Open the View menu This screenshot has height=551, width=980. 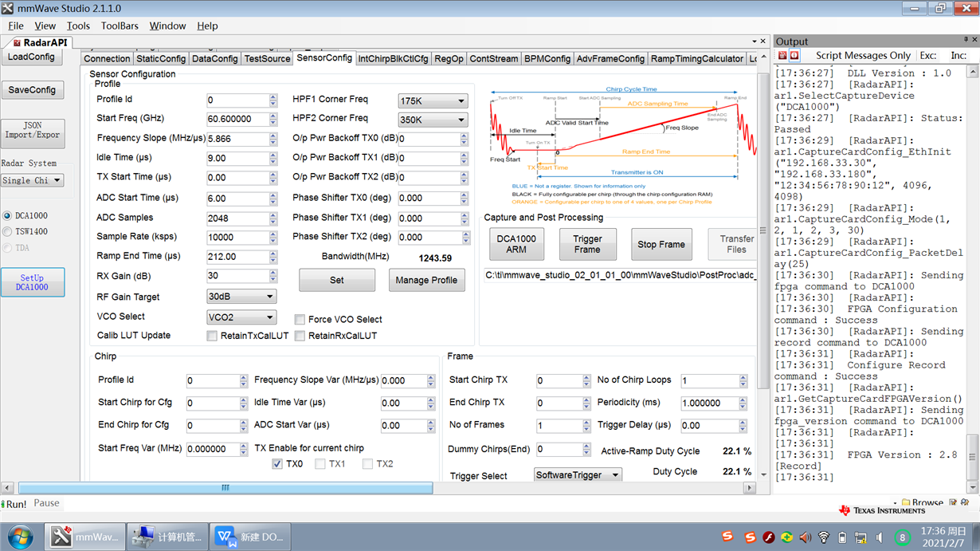45,26
